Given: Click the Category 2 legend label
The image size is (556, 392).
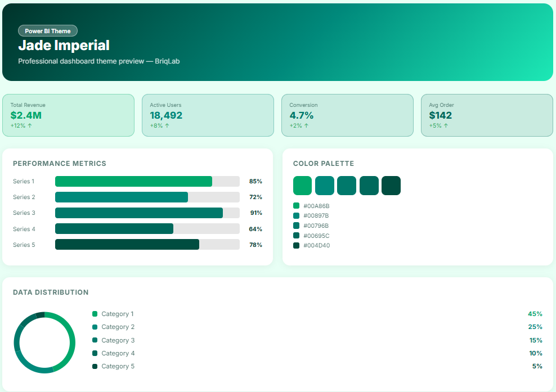Looking at the screenshot, I should [x=118, y=327].
